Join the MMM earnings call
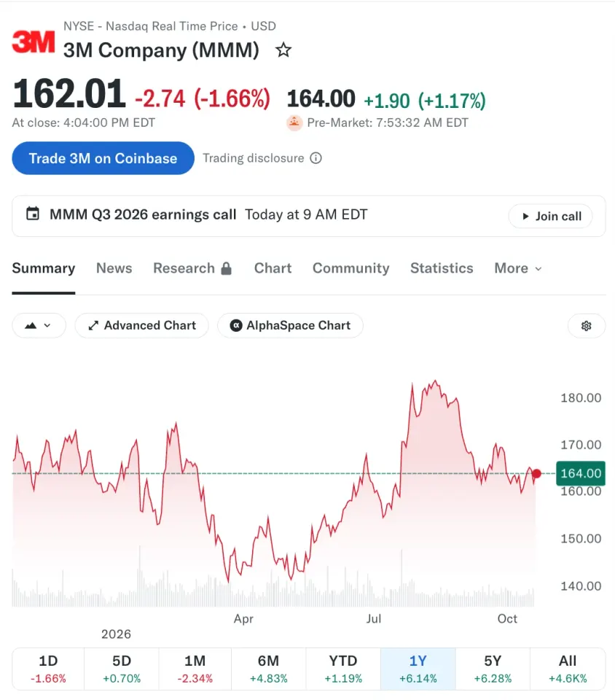 551,216
